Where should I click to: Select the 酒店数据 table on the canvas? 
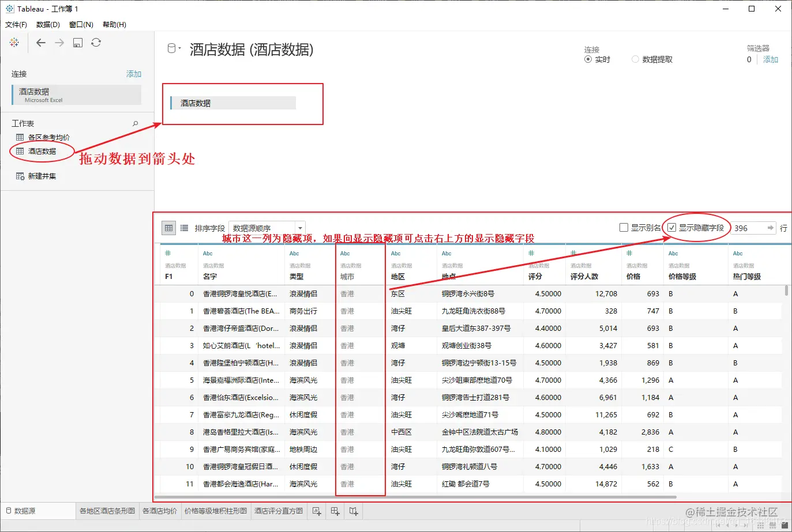coord(233,103)
